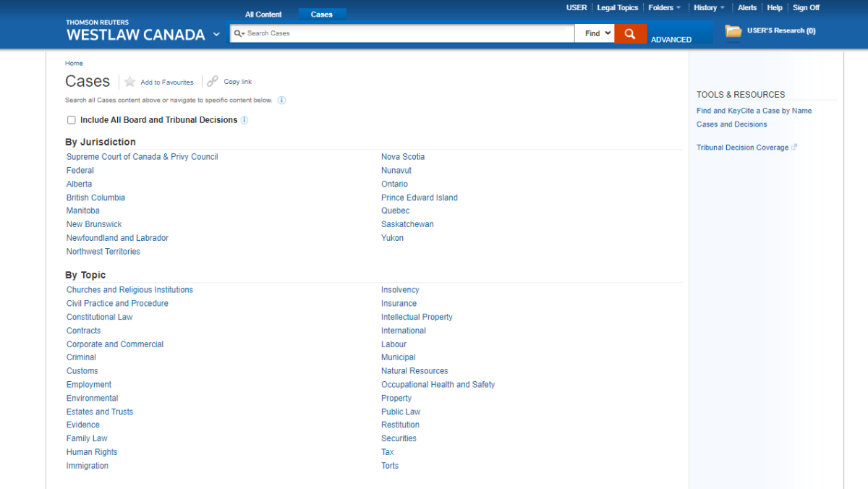Click inside the Search Cases input field
The width and height of the screenshot is (868, 489).
coord(398,33)
